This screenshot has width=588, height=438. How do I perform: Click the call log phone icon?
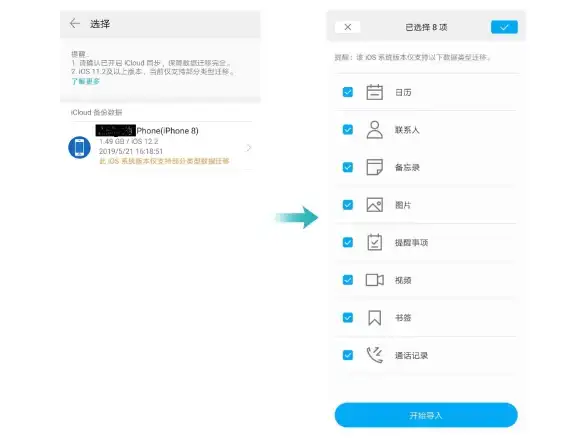(x=375, y=355)
